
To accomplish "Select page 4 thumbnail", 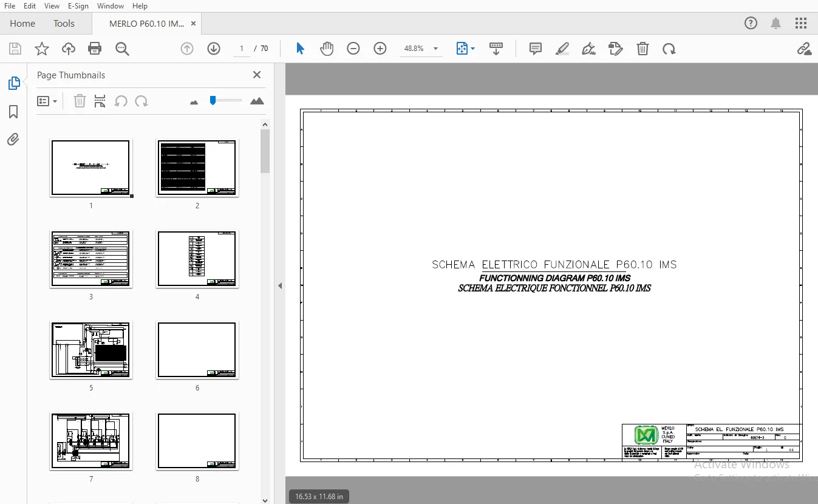I will (x=197, y=259).
